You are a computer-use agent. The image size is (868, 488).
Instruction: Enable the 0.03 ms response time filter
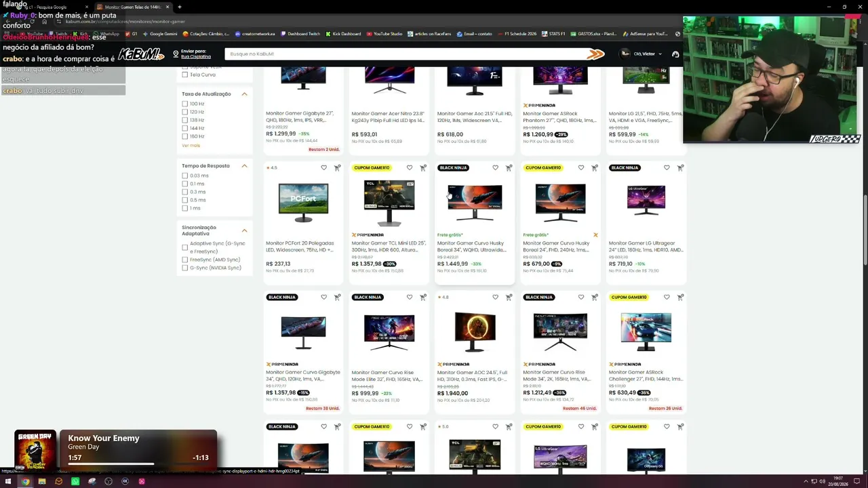tap(184, 176)
